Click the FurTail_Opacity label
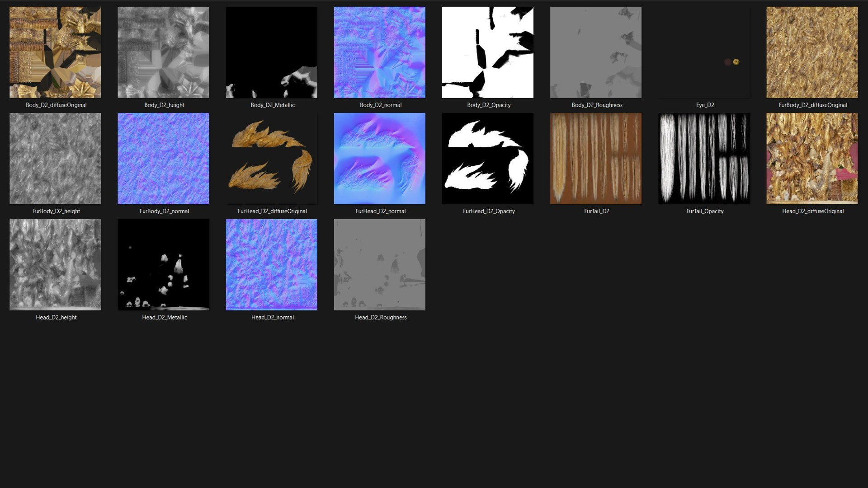 tap(705, 211)
